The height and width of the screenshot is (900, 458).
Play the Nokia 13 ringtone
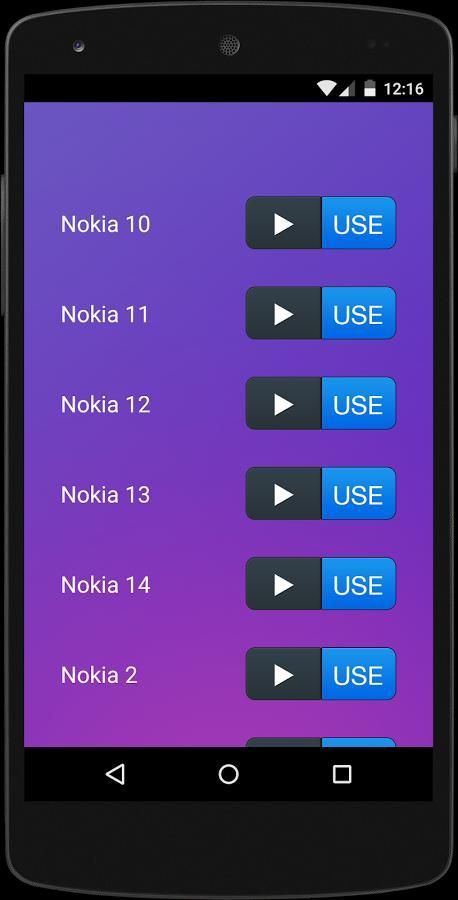tap(284, 493)
